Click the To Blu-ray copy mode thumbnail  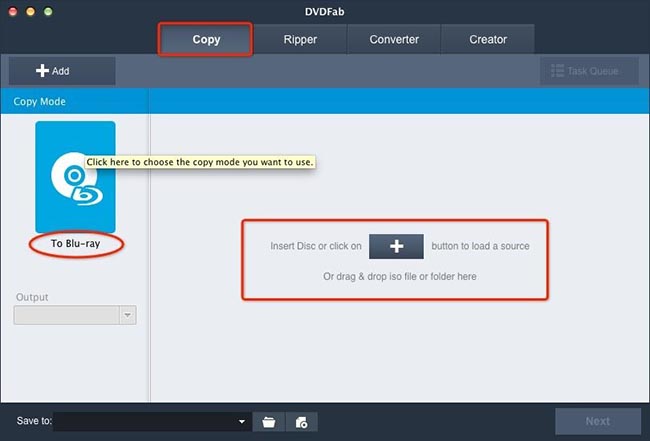75,177
